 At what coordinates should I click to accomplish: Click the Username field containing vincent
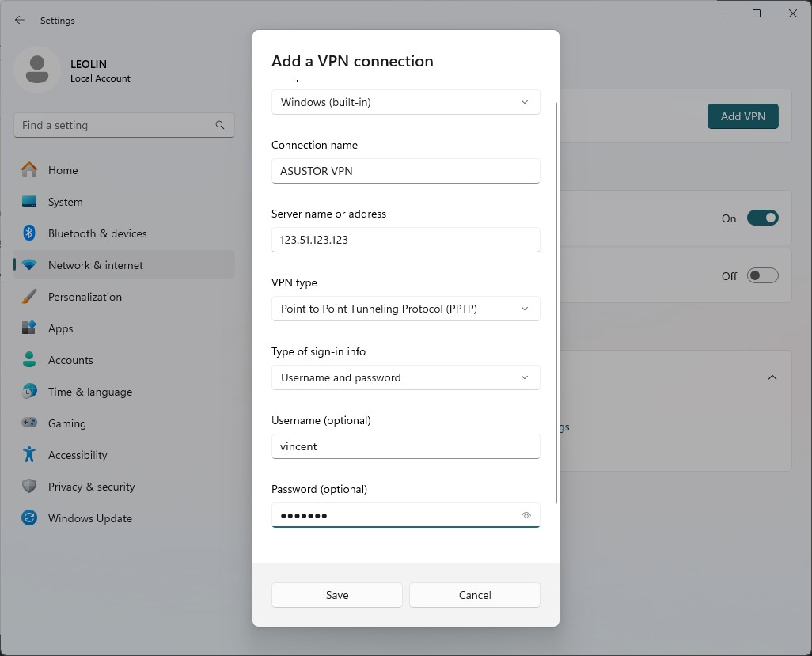tap(405, 446)
